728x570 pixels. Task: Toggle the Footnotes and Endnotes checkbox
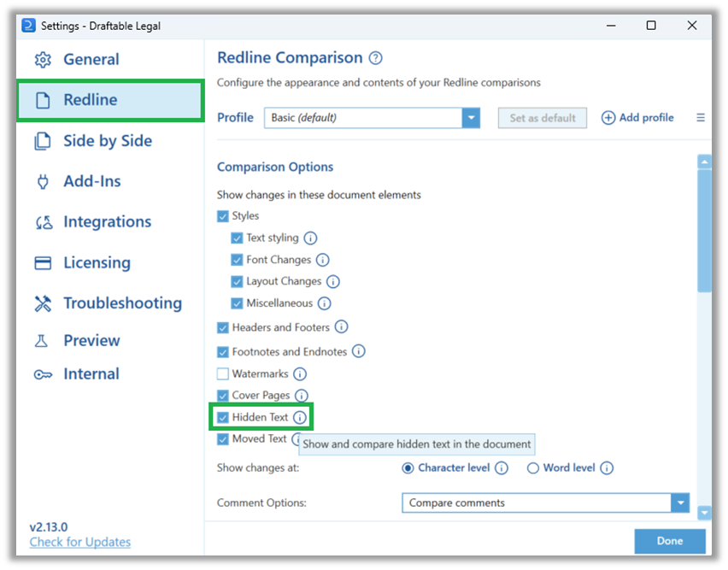223,352
